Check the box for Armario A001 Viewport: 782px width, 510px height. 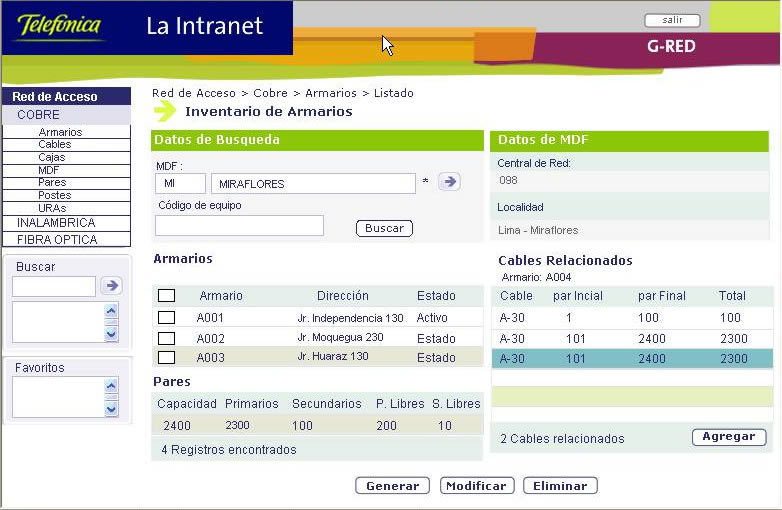(166, 318)
